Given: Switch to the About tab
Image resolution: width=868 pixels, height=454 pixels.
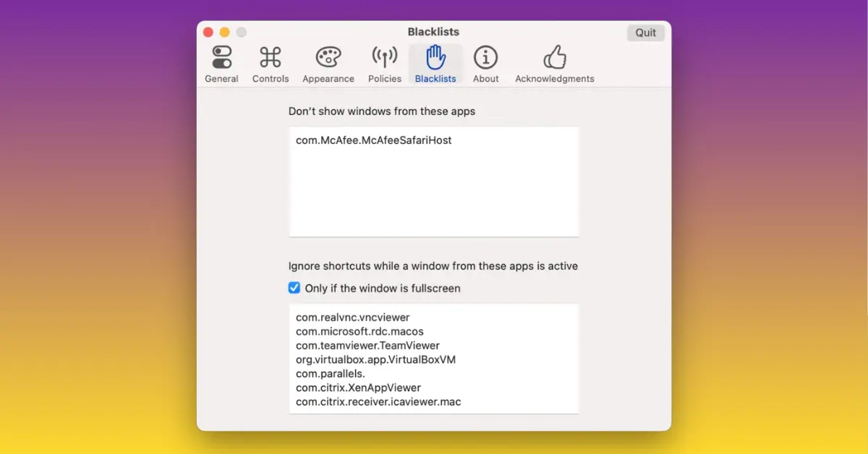Looking at the screenshot, I should coord(485,64).
